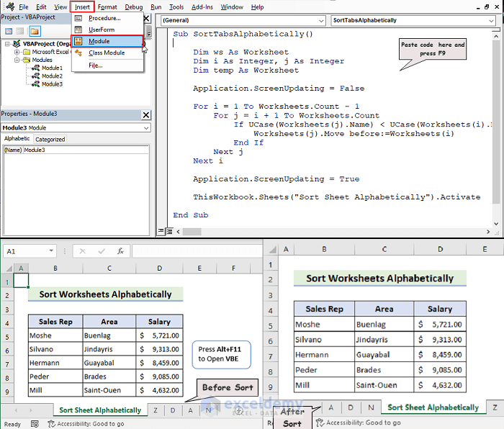The width and height of the screenshot is (504, 429).
Task: Click Procedure View icon below code
Action: pos(161,231)
